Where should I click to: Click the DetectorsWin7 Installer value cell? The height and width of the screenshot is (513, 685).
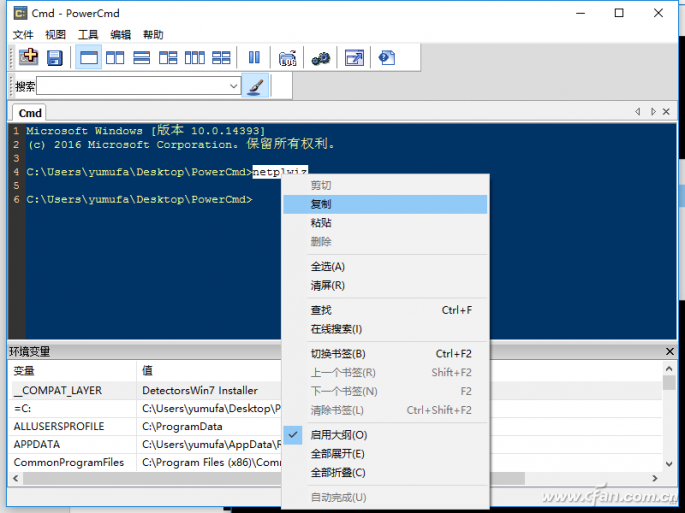tap(200, 391)
